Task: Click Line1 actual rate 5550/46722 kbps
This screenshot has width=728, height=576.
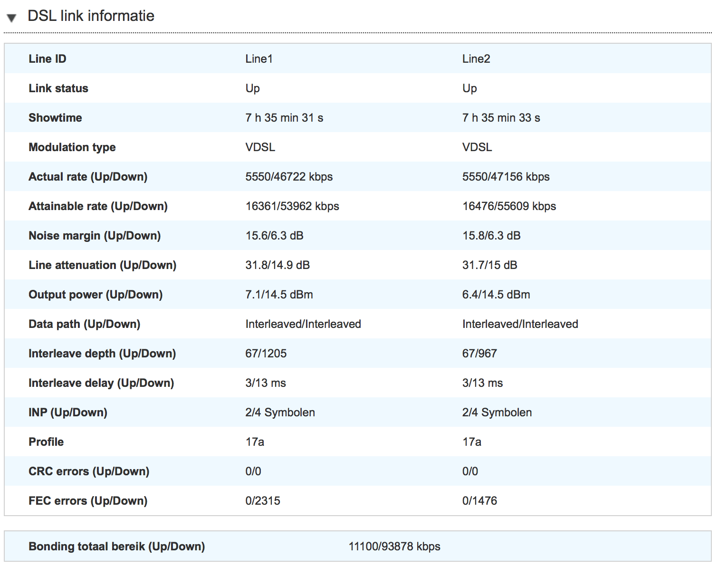Action: pos(289,177)
